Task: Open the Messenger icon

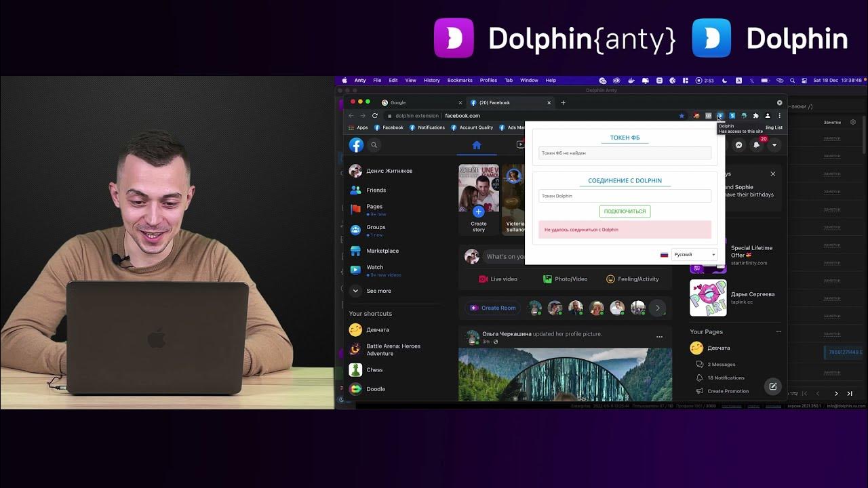Action: point(739,144)
